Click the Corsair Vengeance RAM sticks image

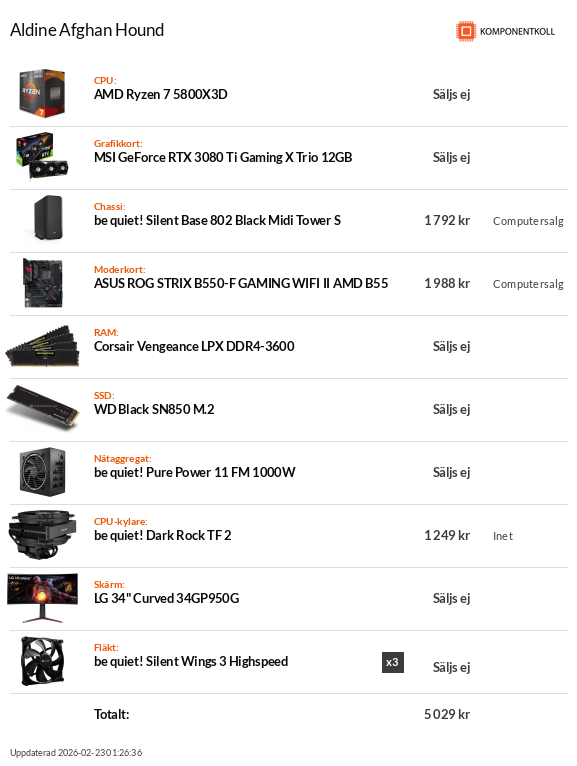point(43,346)
